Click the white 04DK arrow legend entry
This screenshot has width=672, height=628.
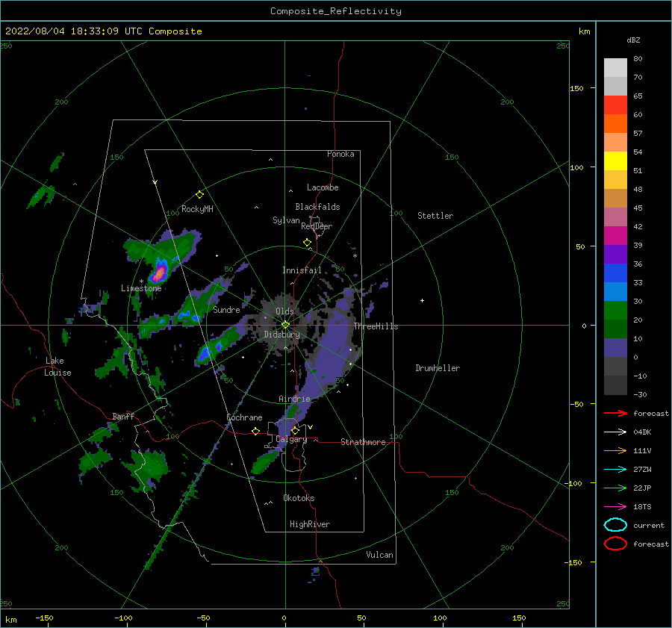point(615,432)
